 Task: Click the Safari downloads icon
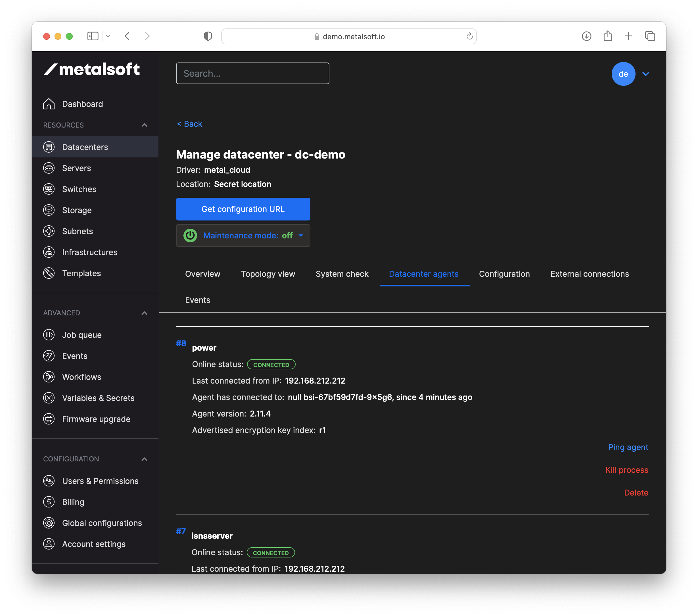(586, 36)
